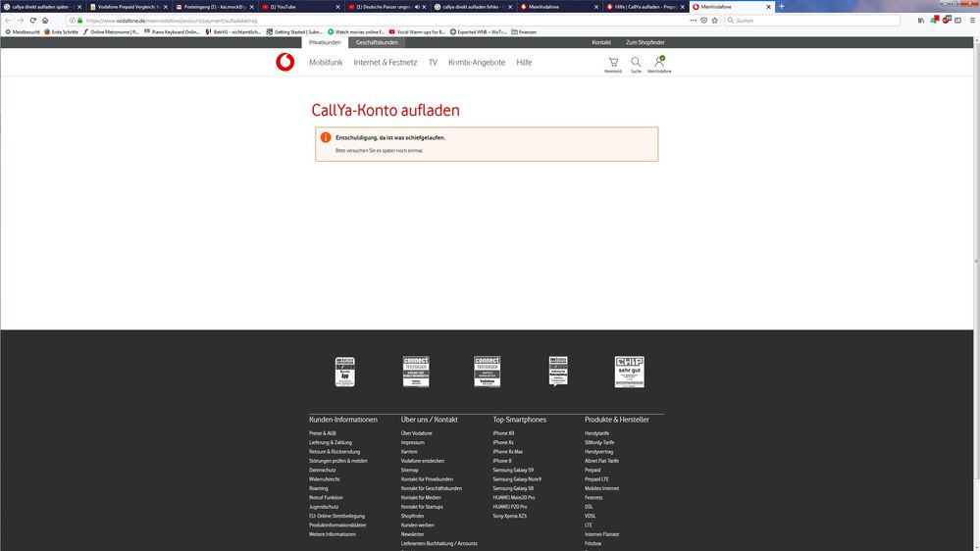The height and width of the screenshot is (551, 980).
Task: Open the Newsletter footer link
Action: (x=412, y=534)
